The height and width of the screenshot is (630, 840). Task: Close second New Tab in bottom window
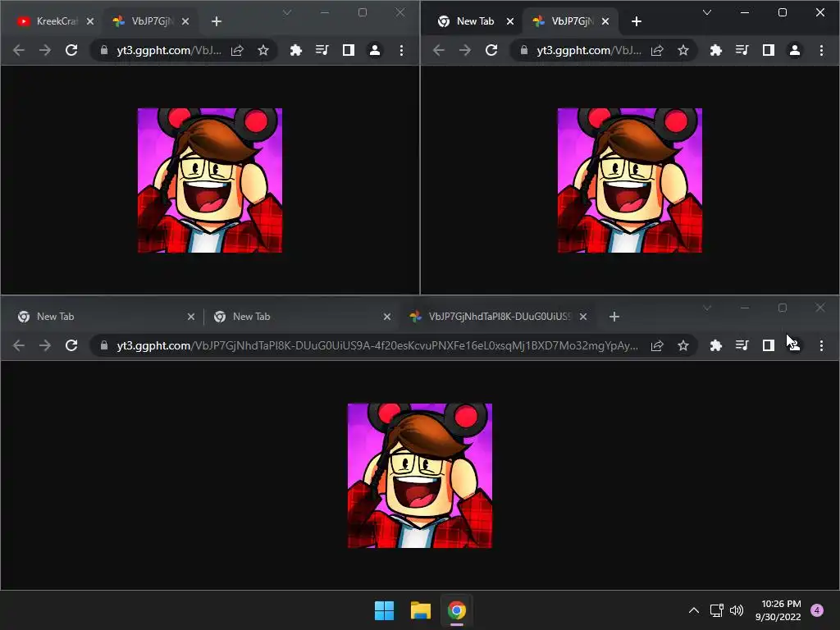(387, 317)
